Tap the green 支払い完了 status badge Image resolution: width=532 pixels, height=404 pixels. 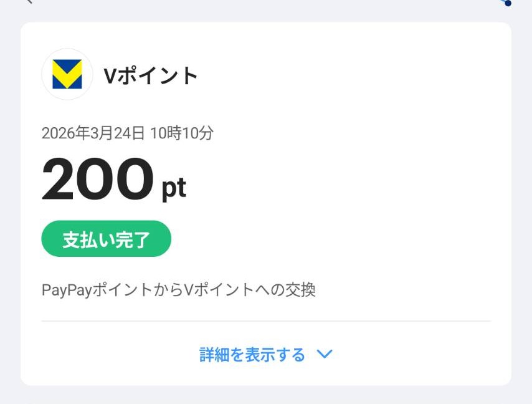pyautogui.click(x=106, y=239)
